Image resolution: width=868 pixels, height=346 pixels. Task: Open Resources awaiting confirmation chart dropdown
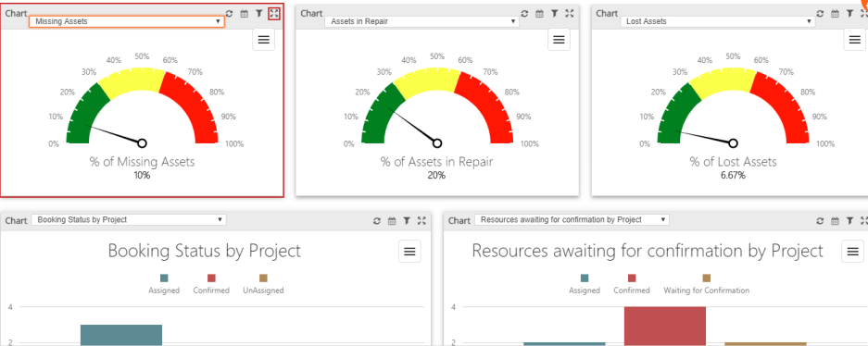click(572, 219)
